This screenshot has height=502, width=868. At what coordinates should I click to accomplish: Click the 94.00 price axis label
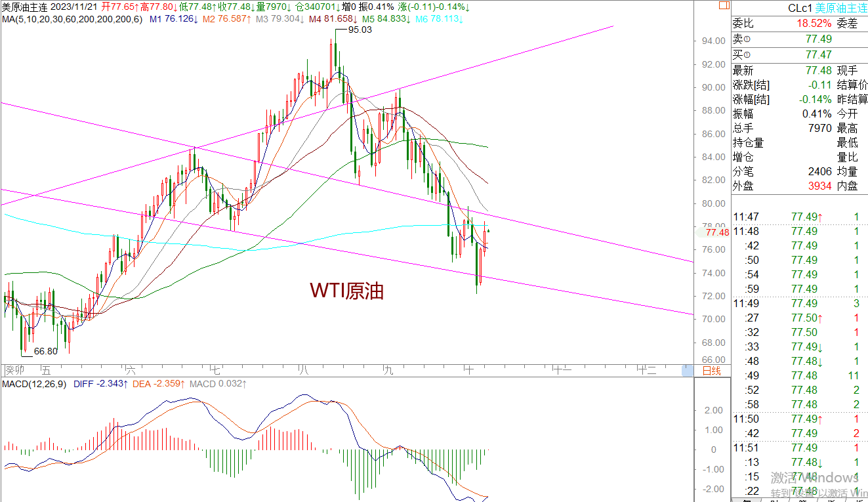[x=714, y=41]
